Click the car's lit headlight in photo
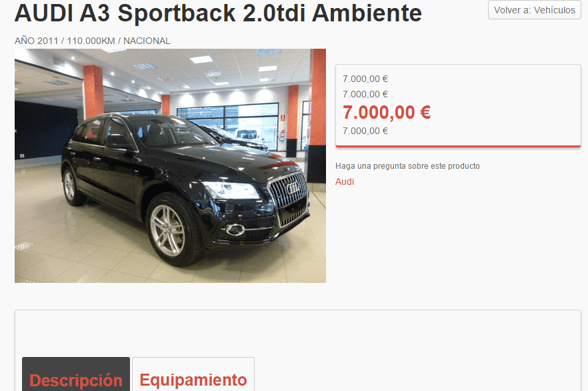The height and width of the screenshot is (391, 588). 232,190
